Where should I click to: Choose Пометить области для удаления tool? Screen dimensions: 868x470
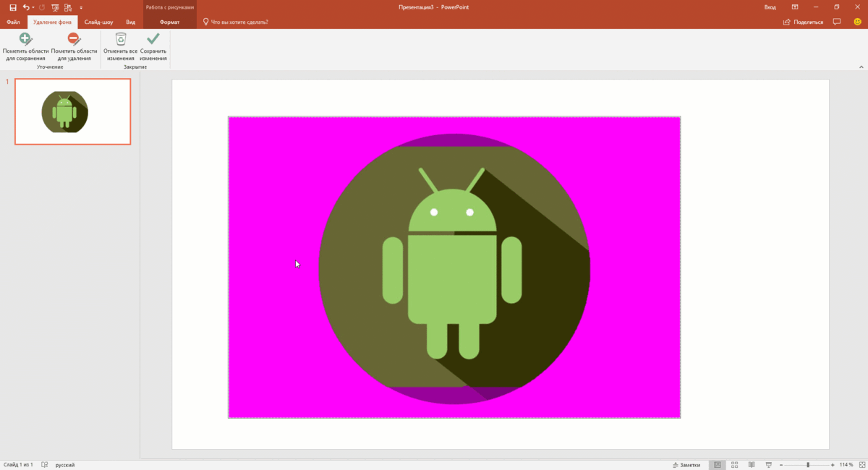[x=74, y=47]
